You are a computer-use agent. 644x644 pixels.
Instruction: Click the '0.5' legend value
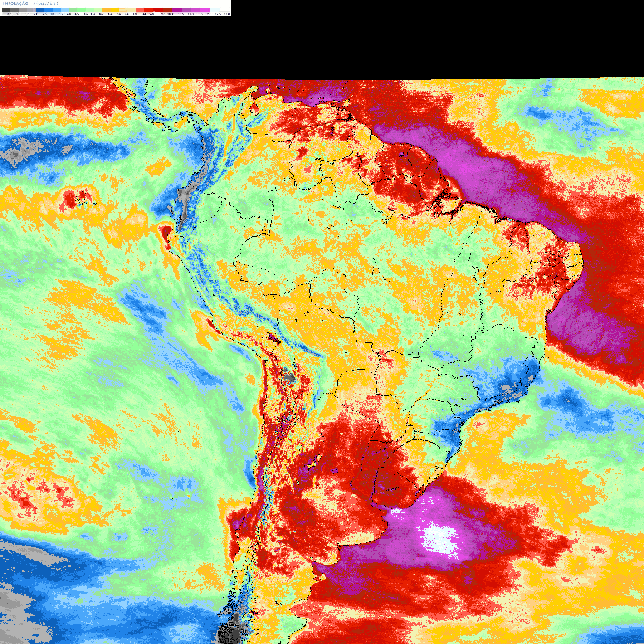click(9, 14)
